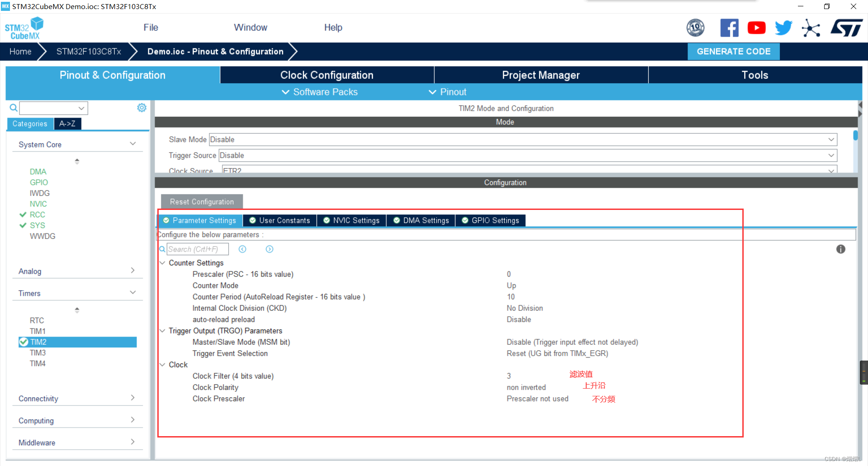This screenshot has width=868, height=466.
Task: Click the parameter search magnifier icon
Action: tap(162, 249)
